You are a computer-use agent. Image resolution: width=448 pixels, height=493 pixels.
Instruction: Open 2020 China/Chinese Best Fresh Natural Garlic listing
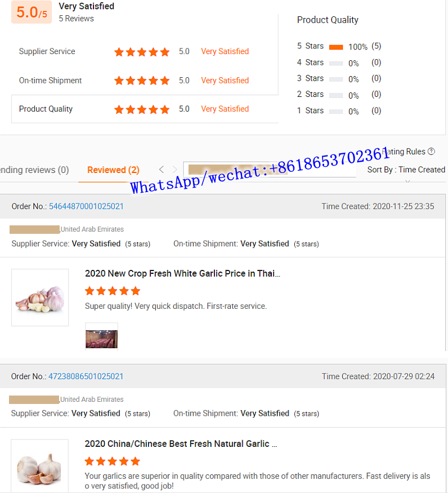tap(181, 443)
